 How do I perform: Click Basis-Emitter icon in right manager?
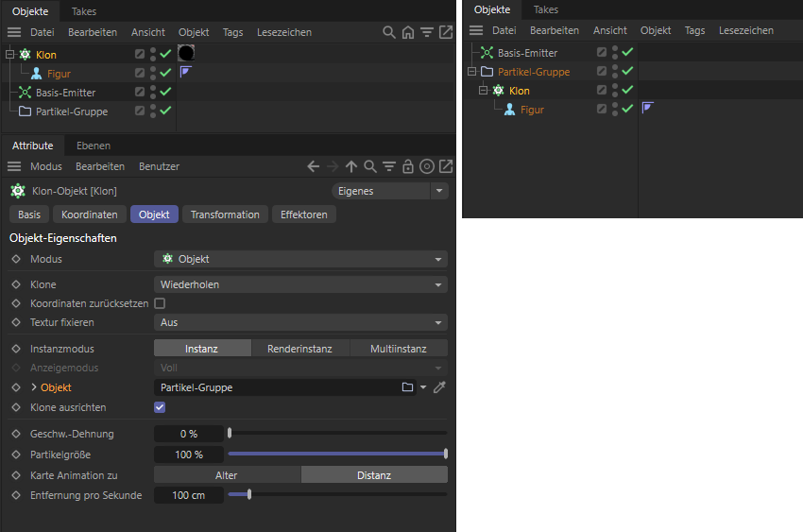(x=487, y=53)
